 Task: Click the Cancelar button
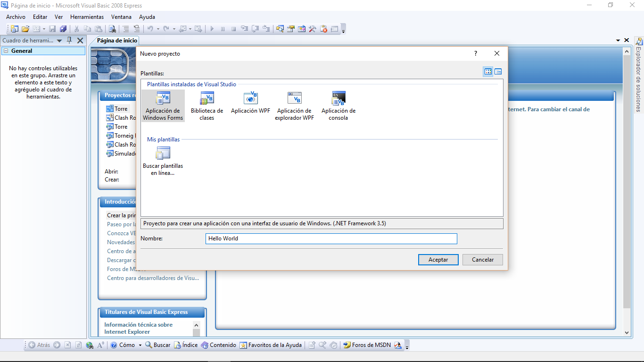[x=483, y=260]
